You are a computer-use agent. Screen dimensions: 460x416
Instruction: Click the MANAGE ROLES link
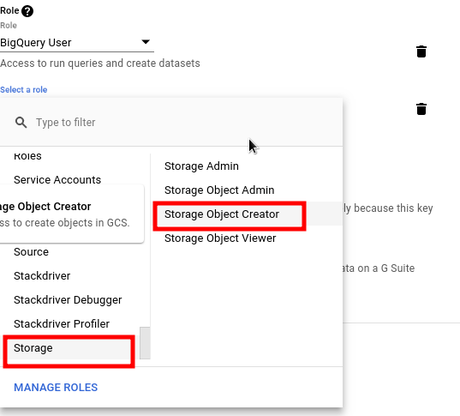56,387
